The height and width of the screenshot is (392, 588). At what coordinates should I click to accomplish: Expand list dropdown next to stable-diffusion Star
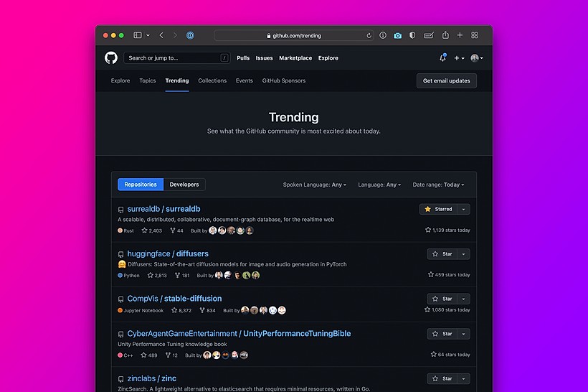click(x=463, y=299)
